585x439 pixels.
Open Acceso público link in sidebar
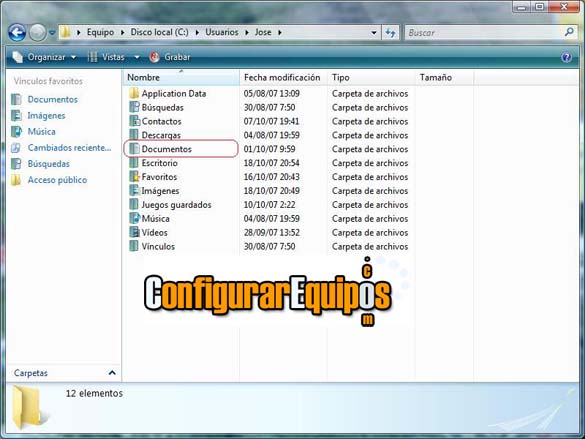click(57, 180)
